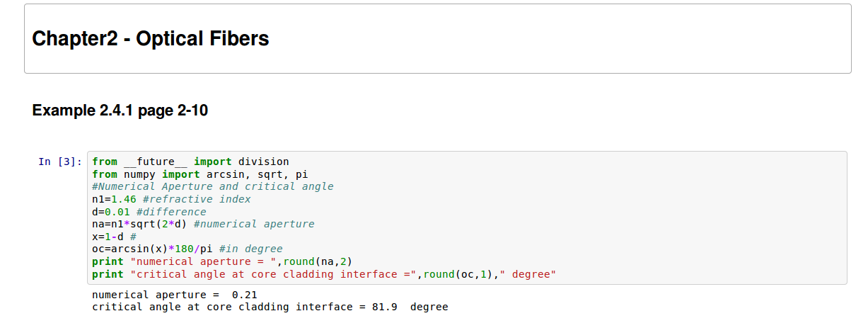This screenshot has height=328, width=868.
Task: Click the numpy import line
Action: (199, 174)
